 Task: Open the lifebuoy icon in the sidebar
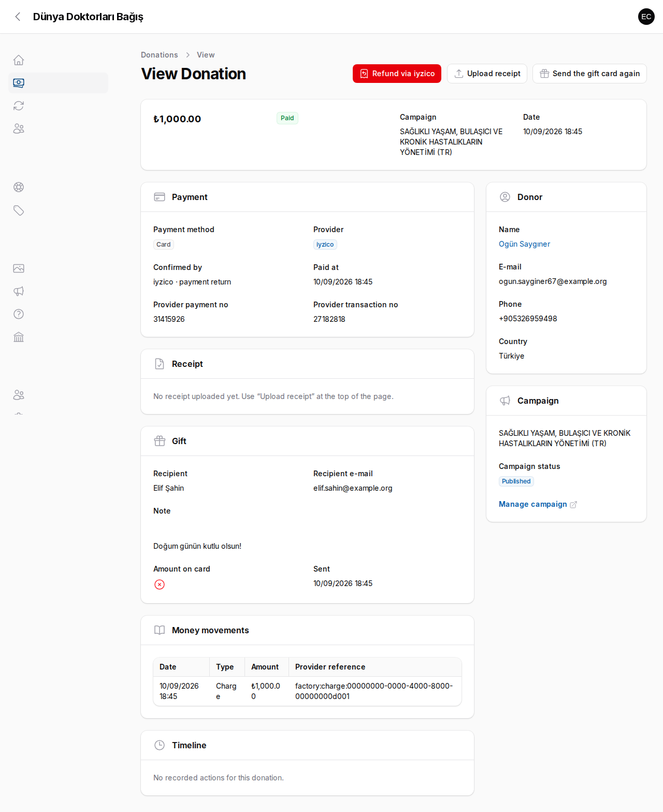(x=19, y=187)
